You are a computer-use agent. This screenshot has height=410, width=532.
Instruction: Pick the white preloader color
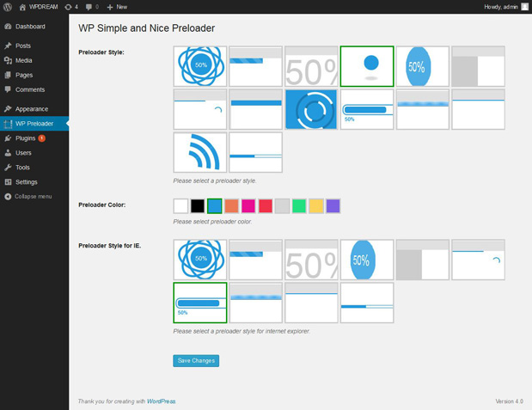pos(180,206)
